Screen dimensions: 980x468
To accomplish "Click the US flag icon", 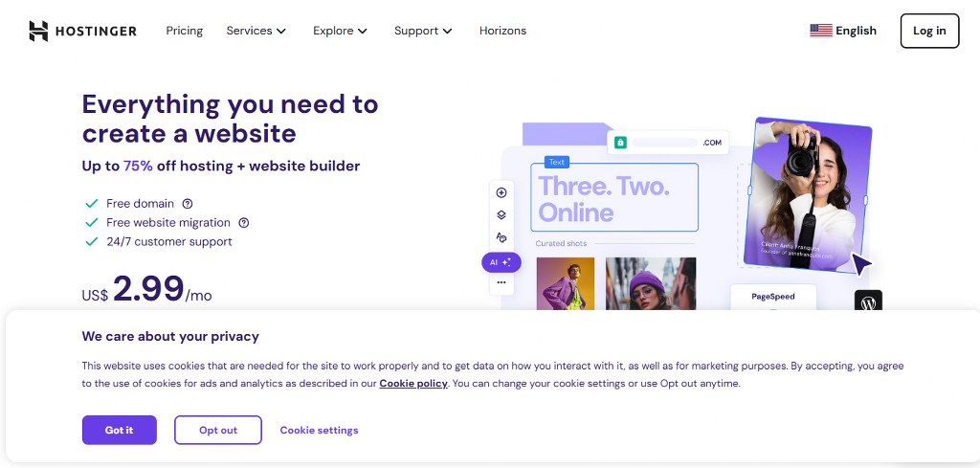I will point(820,31).
